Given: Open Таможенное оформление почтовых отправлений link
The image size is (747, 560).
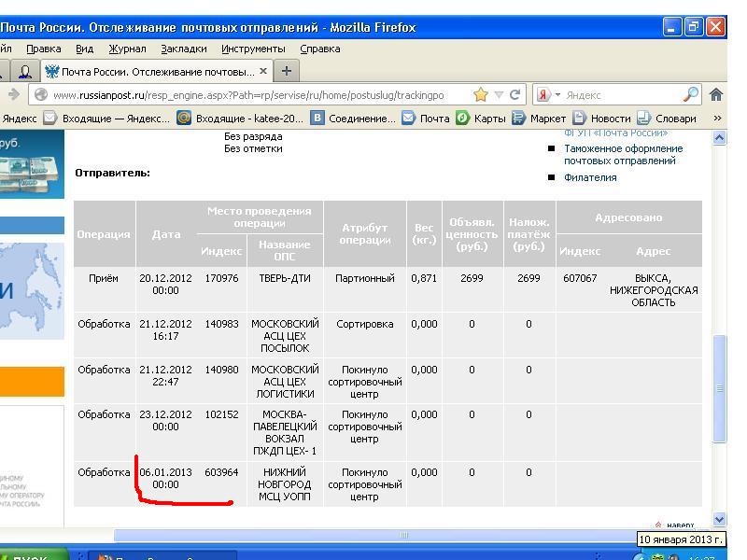Looking at the screenshot, I should click(623, 155).
